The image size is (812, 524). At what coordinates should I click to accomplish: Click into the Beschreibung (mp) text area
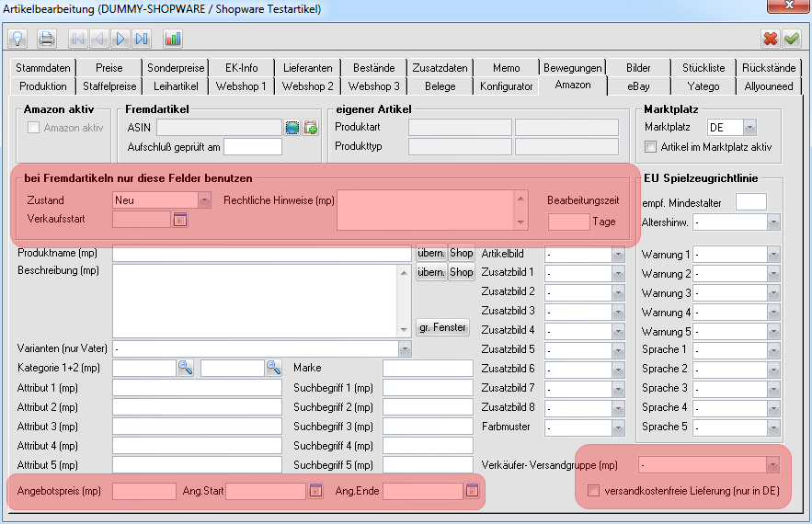pos(256,302)
